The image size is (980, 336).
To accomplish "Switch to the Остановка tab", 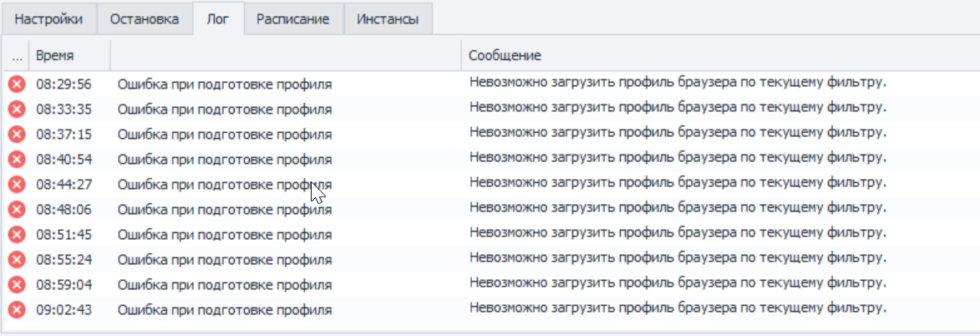I will click(x=144, y=19).
